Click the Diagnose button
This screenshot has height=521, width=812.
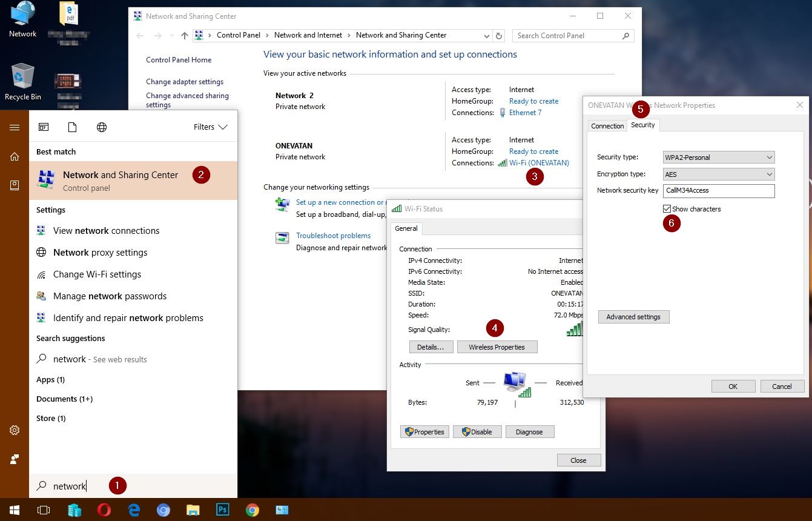[529, 432]
